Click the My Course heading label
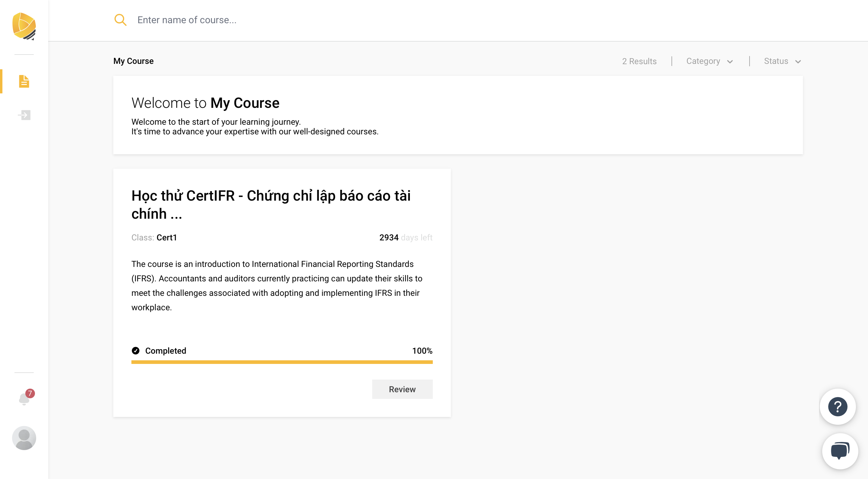 tap(134, 61)
